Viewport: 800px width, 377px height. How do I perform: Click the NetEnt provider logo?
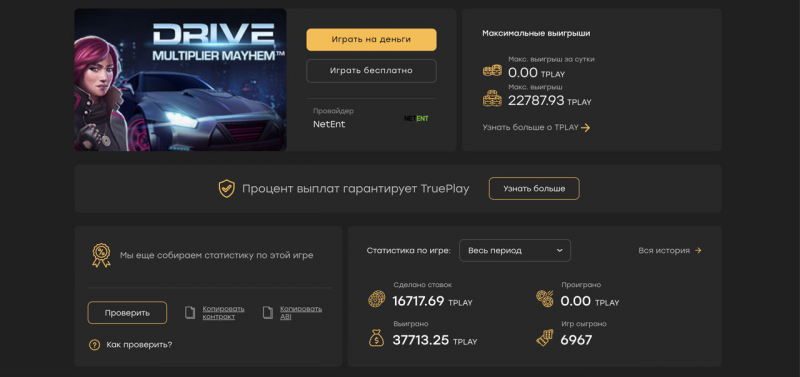point(416,118)
